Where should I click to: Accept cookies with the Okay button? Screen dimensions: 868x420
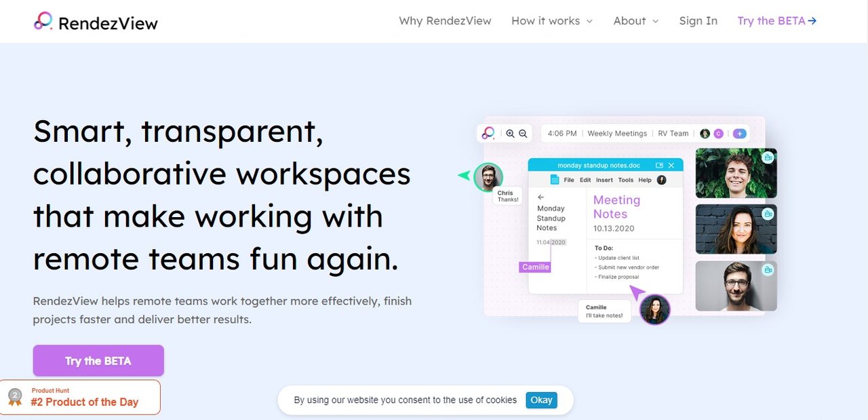[541, 400]
